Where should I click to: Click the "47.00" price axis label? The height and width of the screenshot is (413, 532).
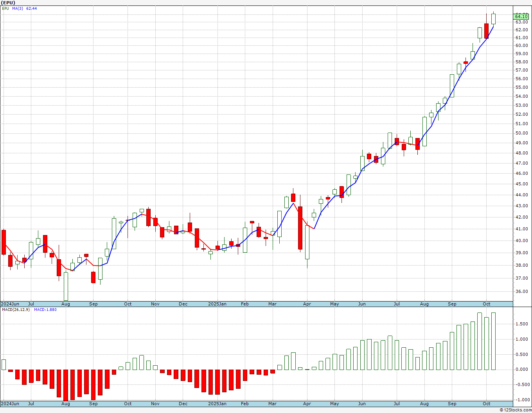521,163
